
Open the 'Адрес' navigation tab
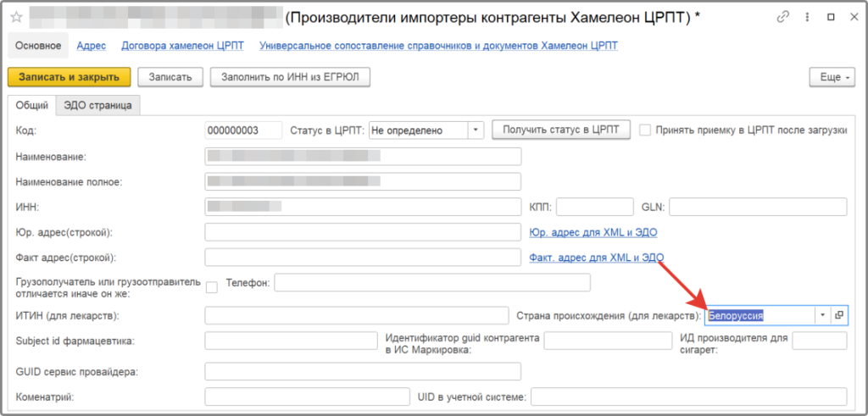[91, 46]
